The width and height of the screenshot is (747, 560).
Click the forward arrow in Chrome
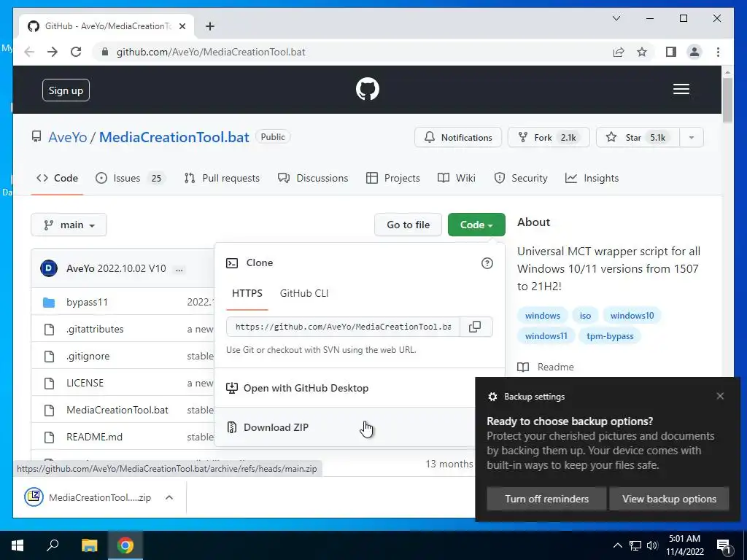[x=53, y=52]
